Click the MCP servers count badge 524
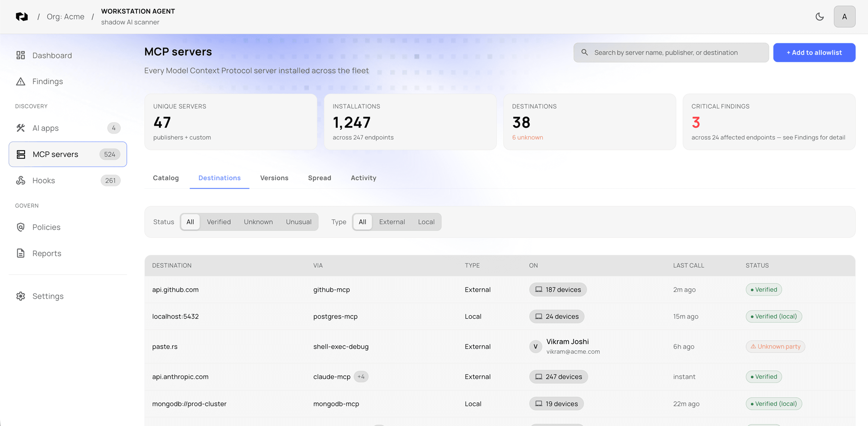 (109, 154)
